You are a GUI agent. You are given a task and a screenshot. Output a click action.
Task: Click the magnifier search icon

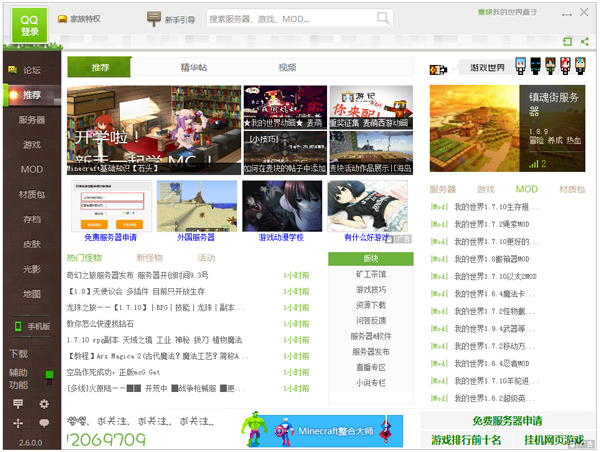[383, 18]
